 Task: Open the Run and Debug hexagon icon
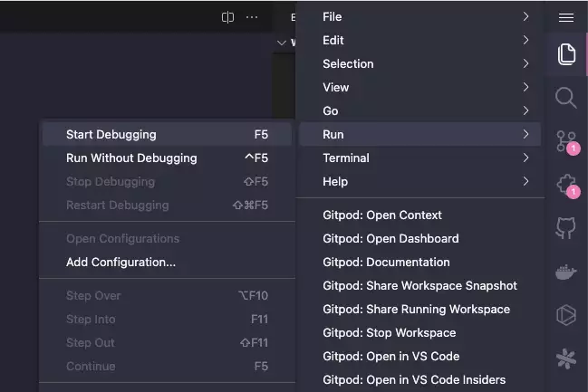pyautogui.click(x=566, y=315)
